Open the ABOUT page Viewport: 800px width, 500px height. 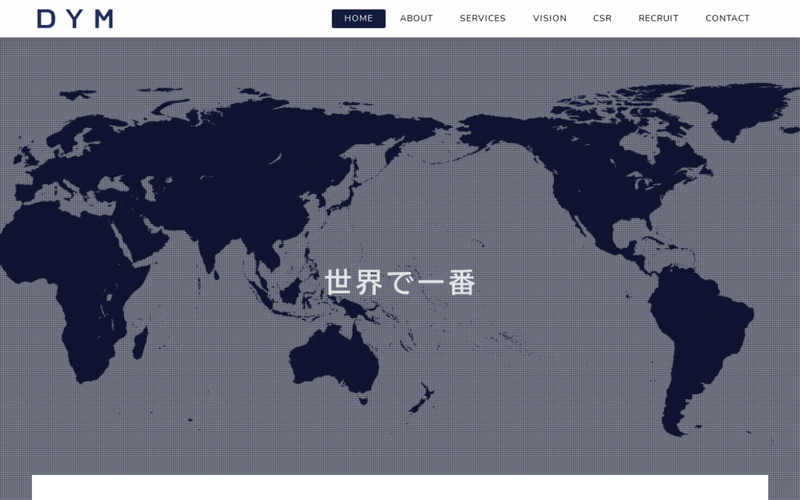pyautogui.click(x=416, y=18)
